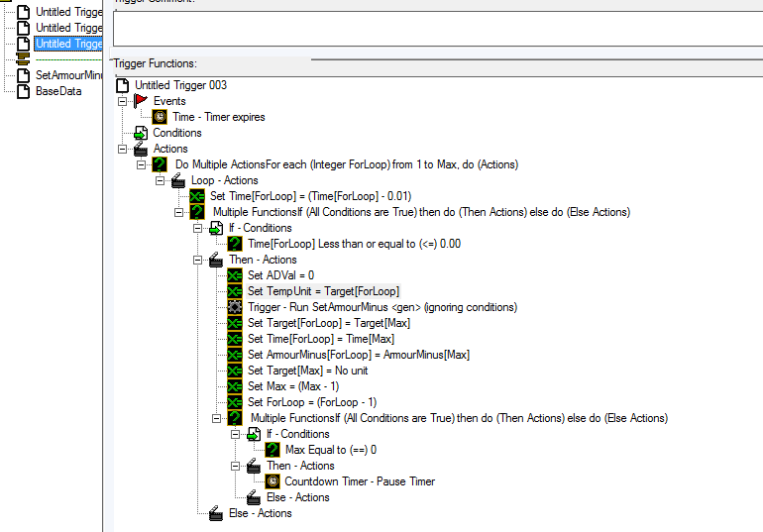Select Trigger - Run SetArmourMinus action text
Image resolution: width=763 pixels, height=532 pixels.
(382, 307)
